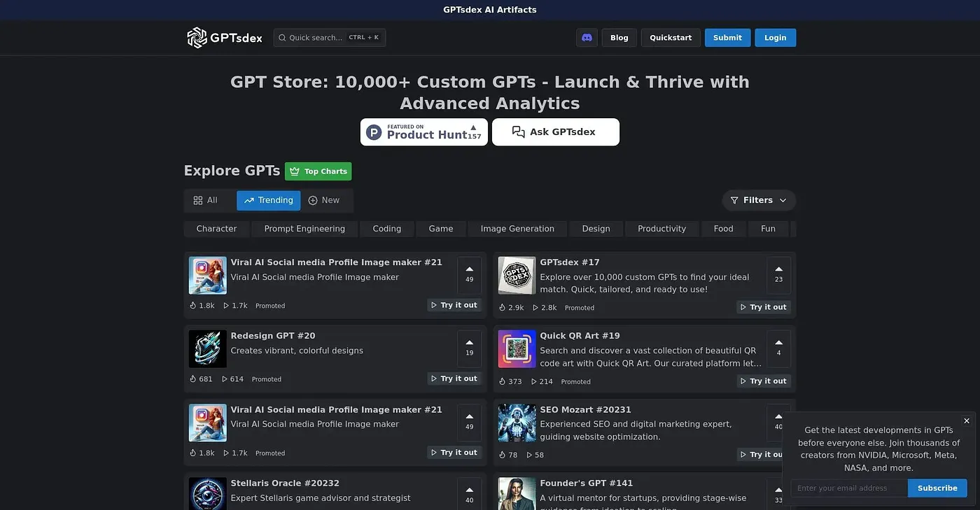The image size is (980, 510).
Task: Focus the Quick search box
Action: (x=330, y=38)
